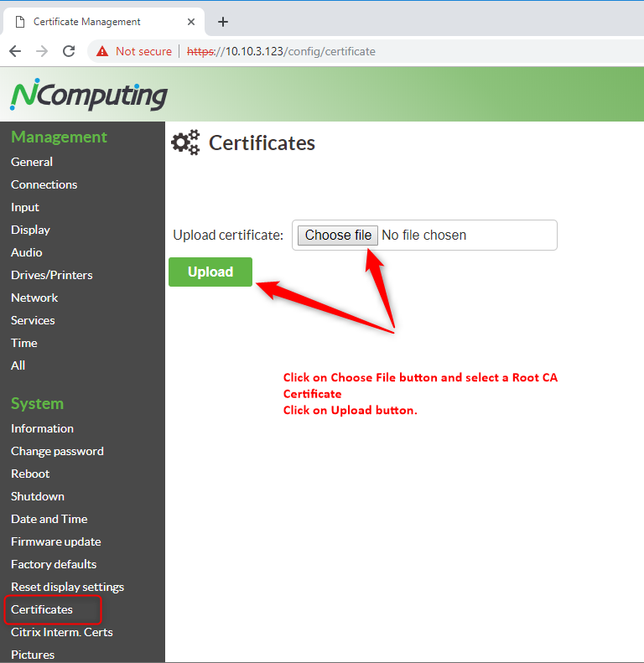Open Factory defaults page
Screen dimensions: 644x663
(x=54, y=564)
